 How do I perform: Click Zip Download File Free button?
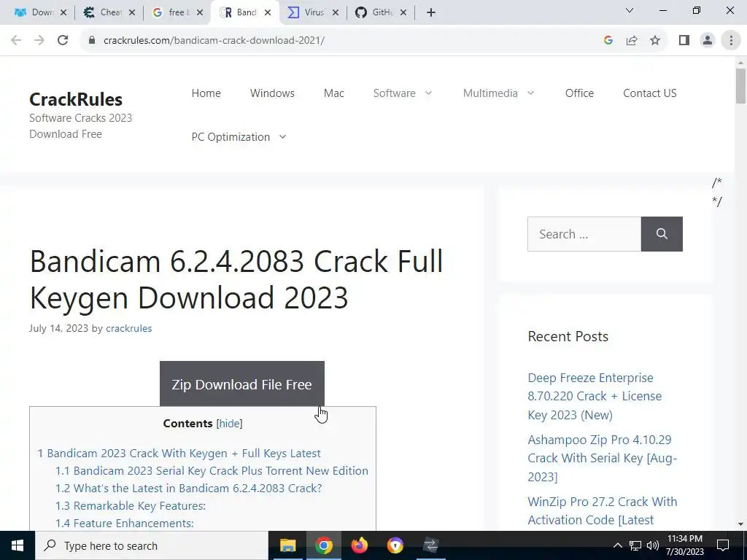(x=242, y=384)
